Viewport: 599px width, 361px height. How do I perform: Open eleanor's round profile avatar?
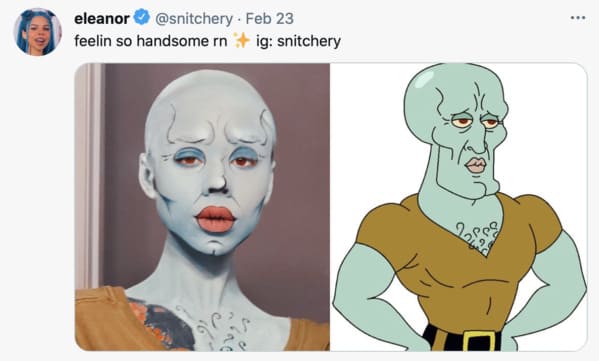(x=37, y=32)
